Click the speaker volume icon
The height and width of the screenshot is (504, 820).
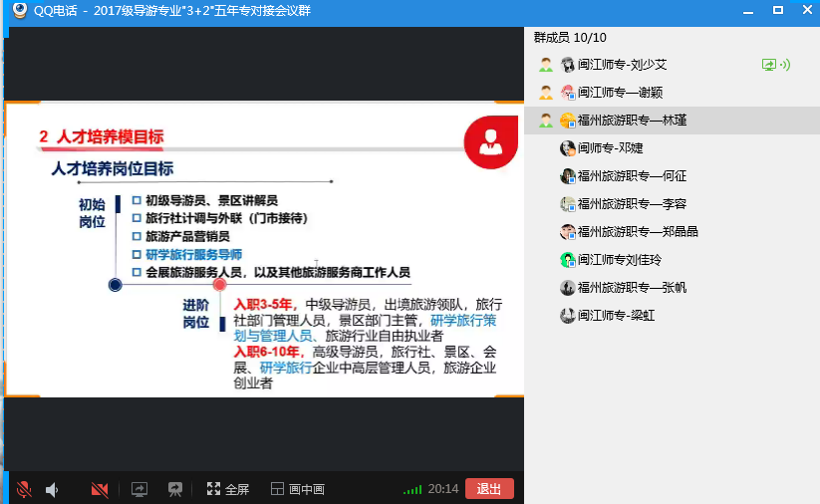(x=52, y=490)
